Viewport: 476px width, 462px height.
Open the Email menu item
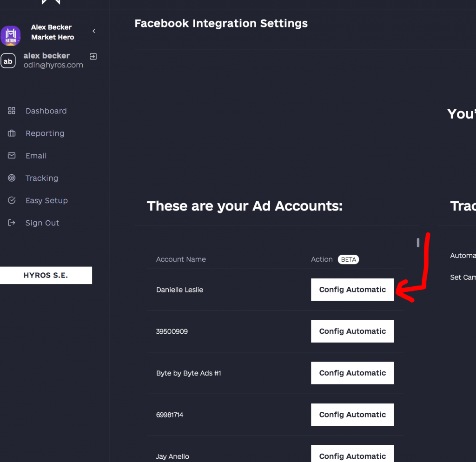point(36,156)
